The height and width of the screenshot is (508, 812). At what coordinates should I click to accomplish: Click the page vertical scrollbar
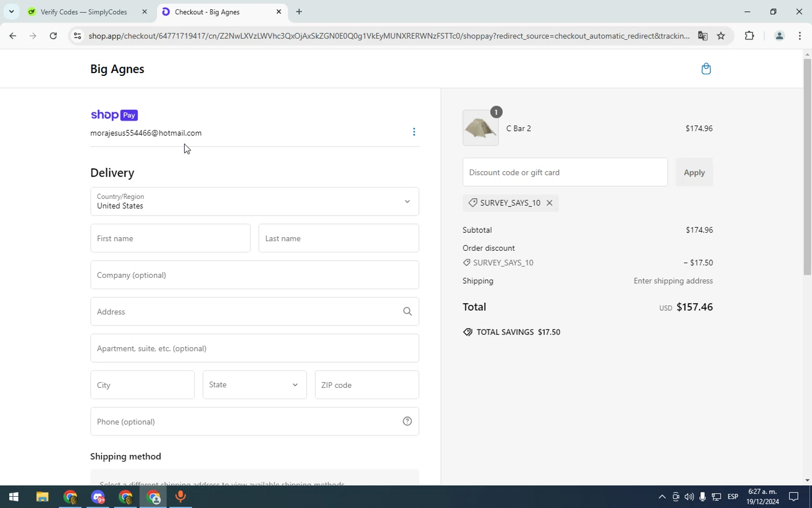pyautogui.click(x=807, y=167)
